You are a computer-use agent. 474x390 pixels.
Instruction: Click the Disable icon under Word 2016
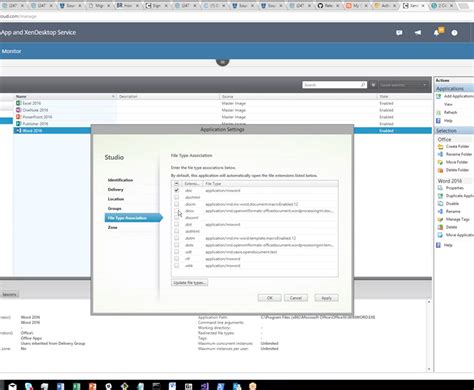(440, 204)
